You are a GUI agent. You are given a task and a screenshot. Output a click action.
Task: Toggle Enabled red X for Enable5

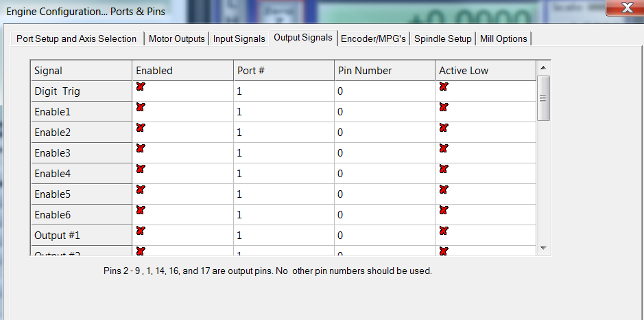point(140,190)
